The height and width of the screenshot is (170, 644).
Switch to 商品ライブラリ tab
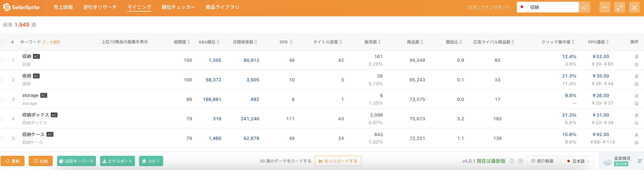pos(222,7)
